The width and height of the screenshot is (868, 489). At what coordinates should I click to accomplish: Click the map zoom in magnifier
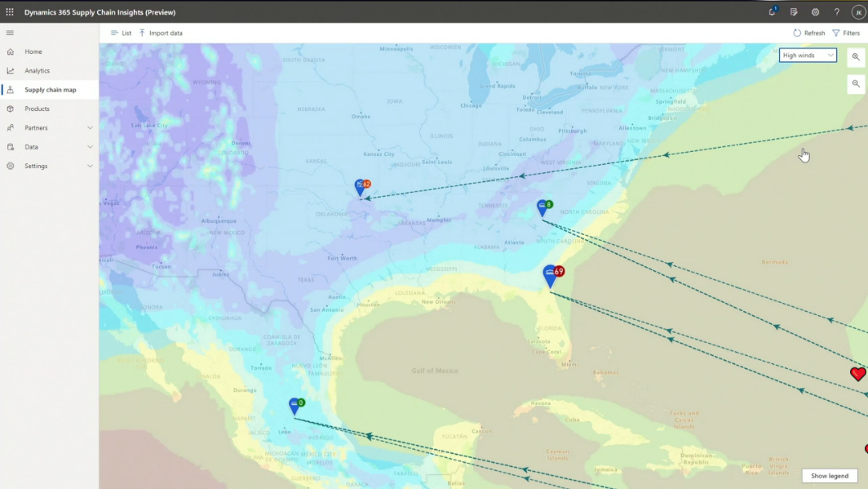856,57
